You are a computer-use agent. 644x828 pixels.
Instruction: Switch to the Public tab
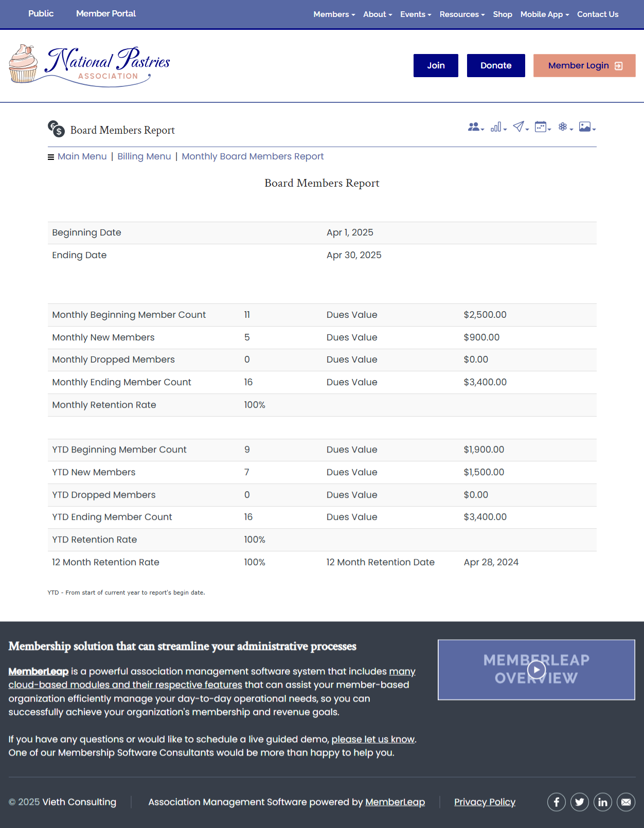pos(41,13)
